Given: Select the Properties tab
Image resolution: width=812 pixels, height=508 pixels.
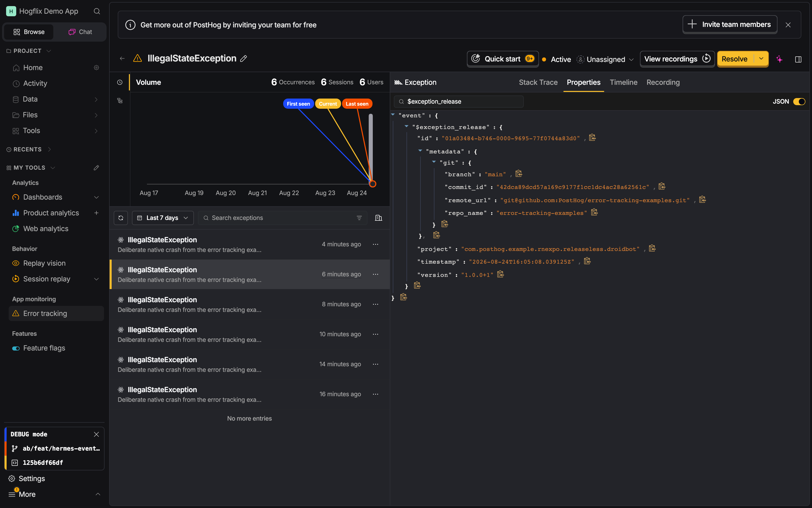Looking at the screenshot, I should [584, 82].
